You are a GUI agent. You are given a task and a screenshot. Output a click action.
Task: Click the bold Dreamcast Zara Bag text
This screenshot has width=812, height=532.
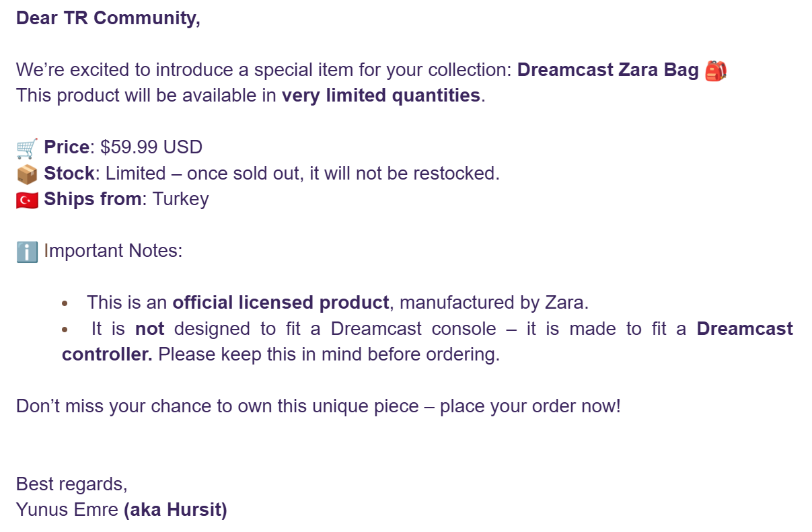tap(608, 70)
